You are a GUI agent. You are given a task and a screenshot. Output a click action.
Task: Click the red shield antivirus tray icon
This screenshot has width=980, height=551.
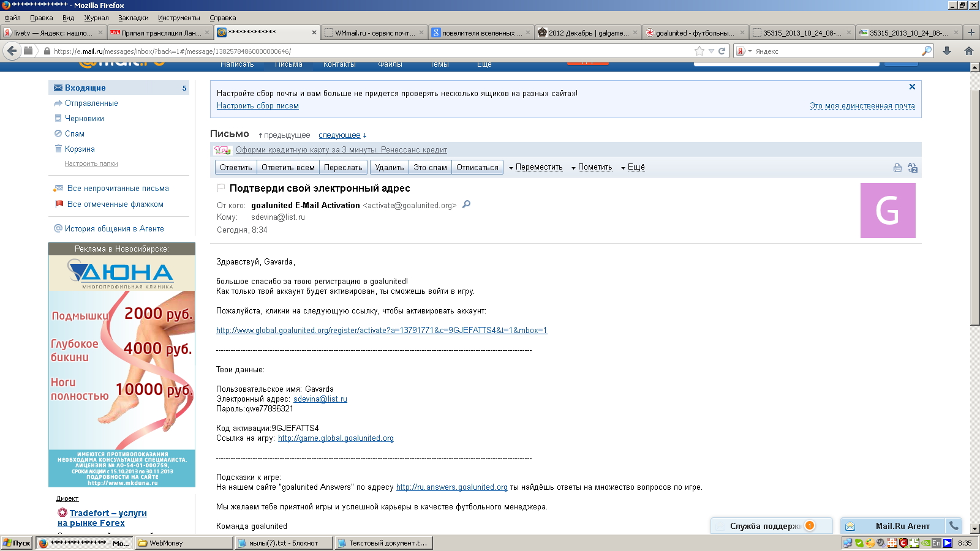(903, 543)
